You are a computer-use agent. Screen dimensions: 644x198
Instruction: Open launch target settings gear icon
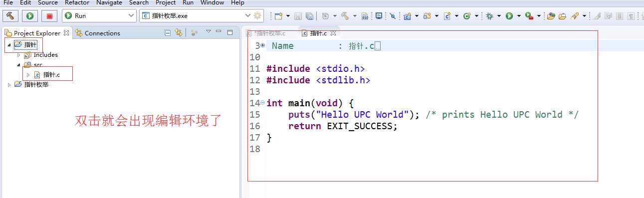pos(257,15)
